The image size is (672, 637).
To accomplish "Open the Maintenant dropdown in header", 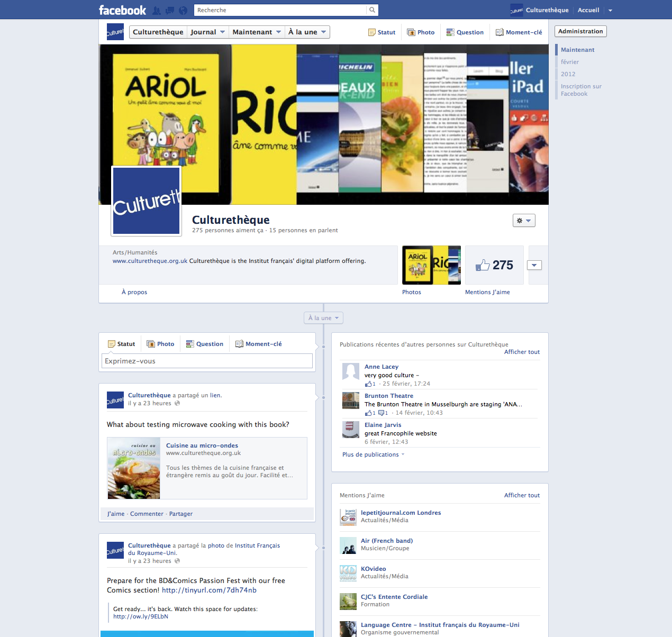I will (257, 32).
